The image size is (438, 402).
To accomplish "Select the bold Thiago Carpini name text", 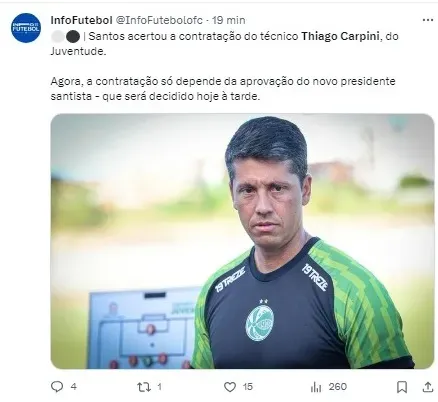I will coord(340,36).
